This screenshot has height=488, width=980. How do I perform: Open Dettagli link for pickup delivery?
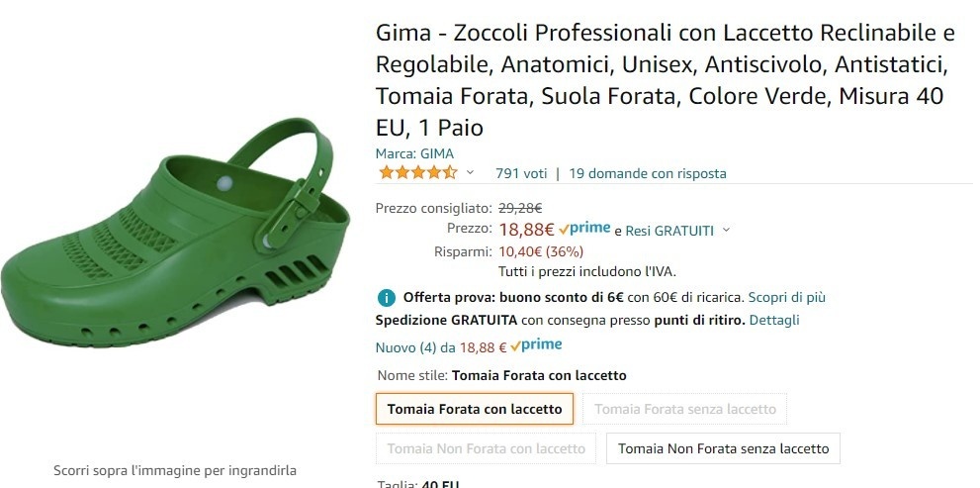coord(774,321)
